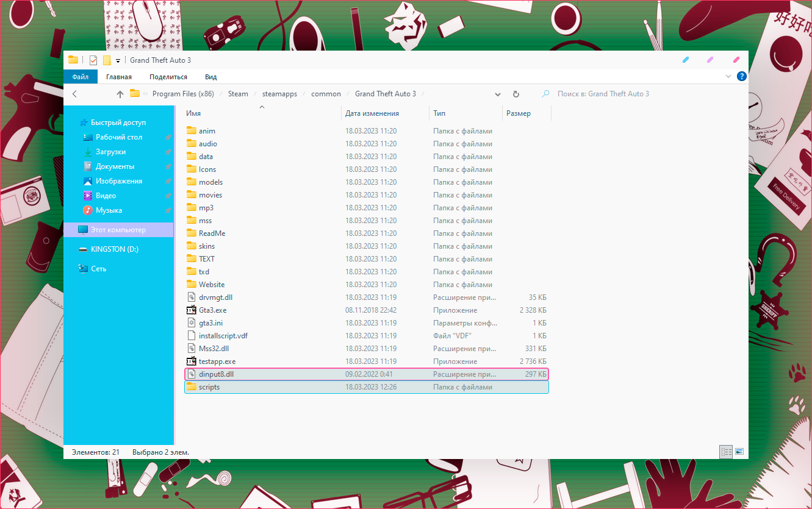Open the Поделиться ribbon tab
812x509 pixels.
pyautogui.click(x=168, y=77)
